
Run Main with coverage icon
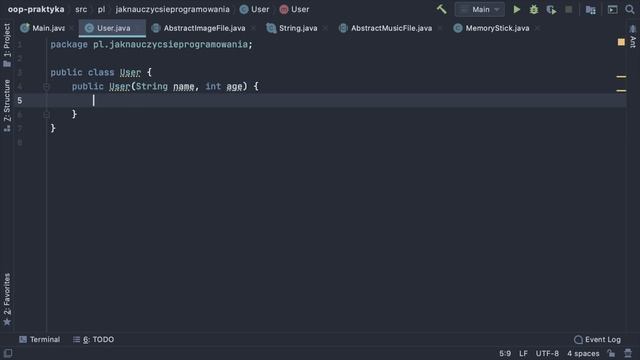click(551, 9)
